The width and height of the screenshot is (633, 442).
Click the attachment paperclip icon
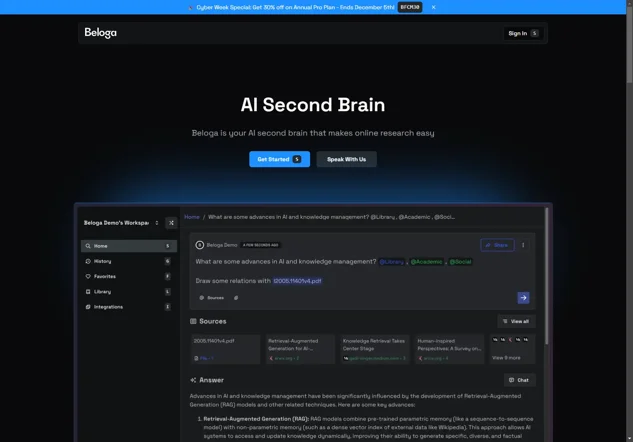pyautogui.click(x=236, y=298)
